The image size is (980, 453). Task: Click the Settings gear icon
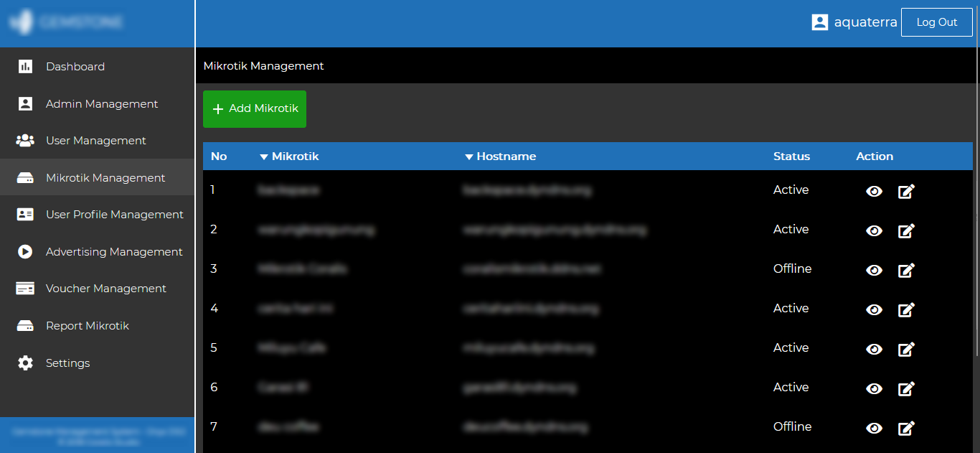click(x=25, y=363)
